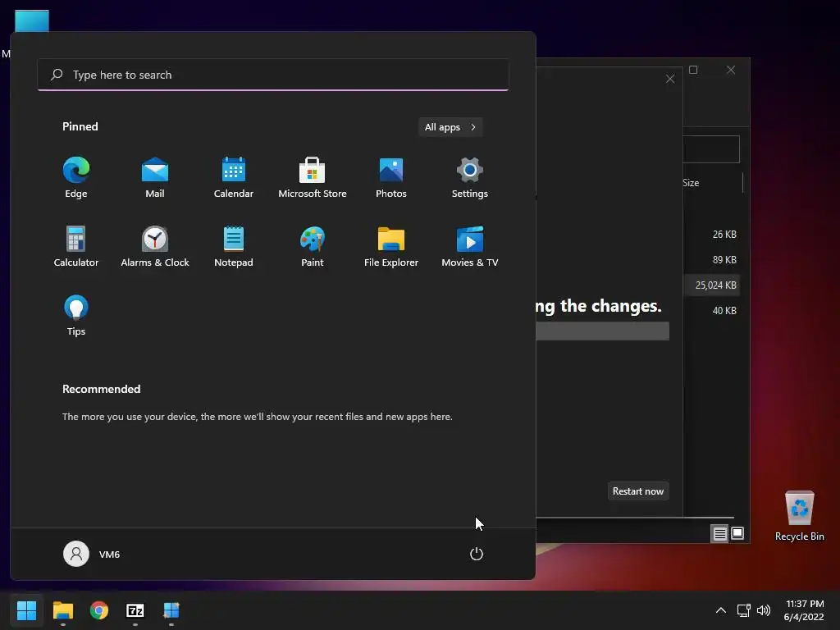Open File Explorer from pinned apps
Image resolution: width=840 pixels, height=630 pixels.
click(391, 246)
